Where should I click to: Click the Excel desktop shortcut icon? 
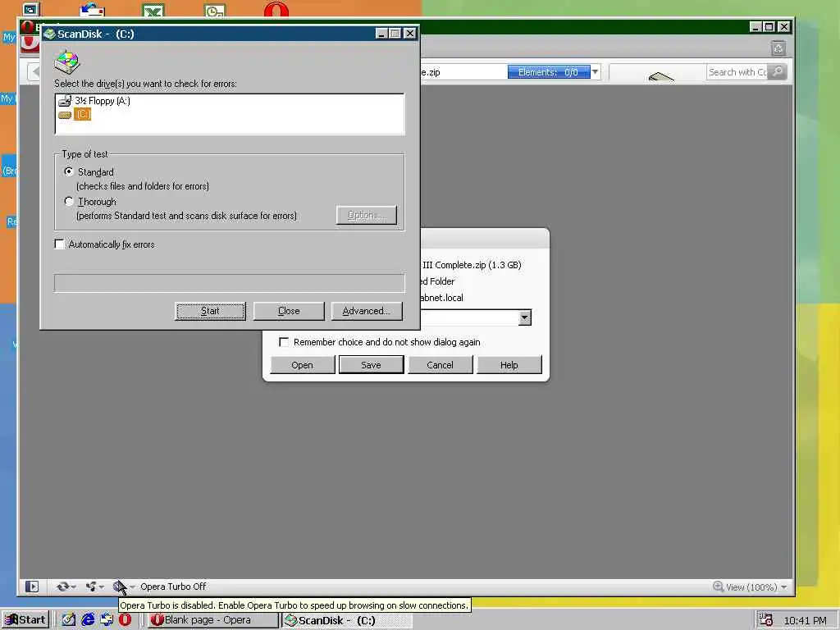coord(153,10)
